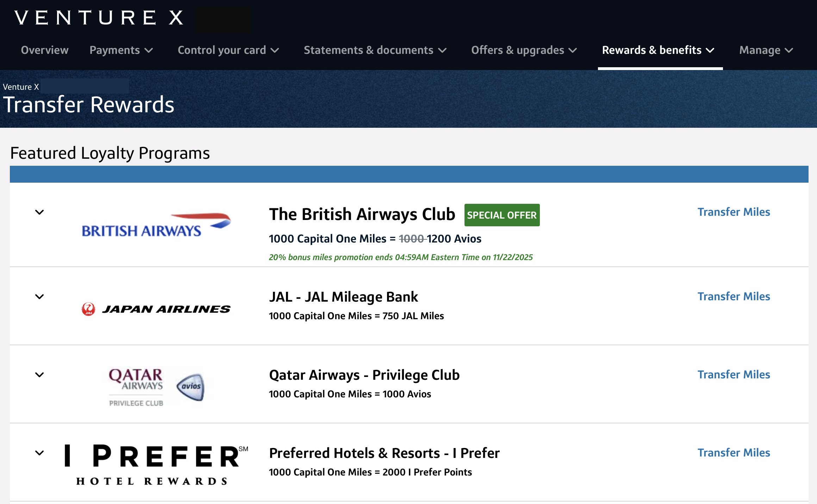
Task: Select the Rewards & benefits tab
Action: pos(658,50)
